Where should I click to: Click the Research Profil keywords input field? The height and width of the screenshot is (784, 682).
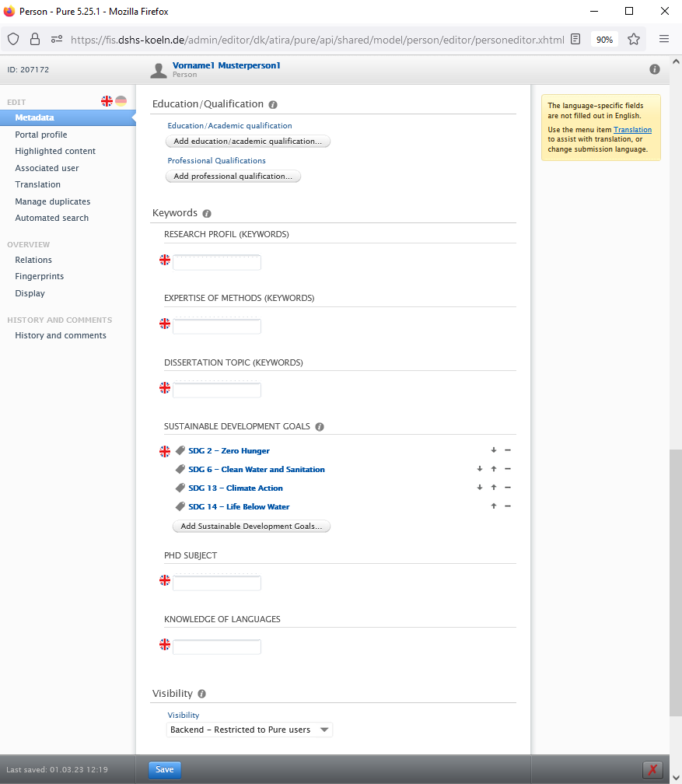[217, 263]
